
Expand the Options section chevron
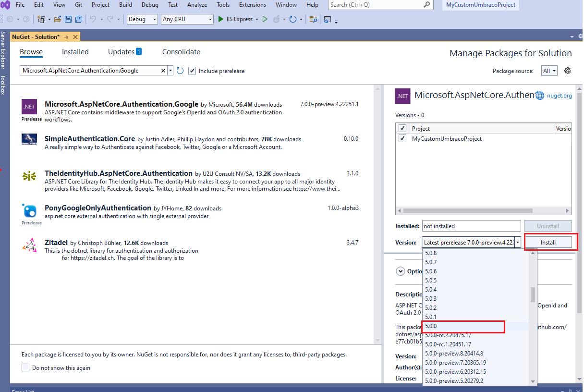coord(401,271)
